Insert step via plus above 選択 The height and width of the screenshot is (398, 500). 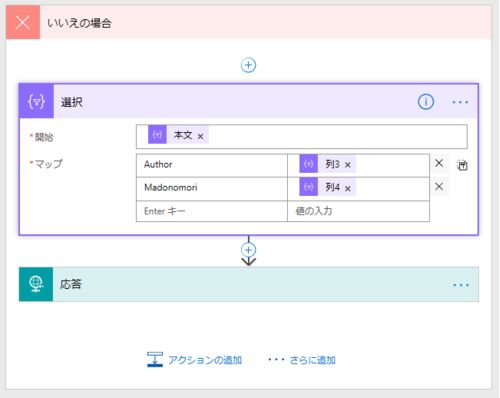tap(248, 65)
